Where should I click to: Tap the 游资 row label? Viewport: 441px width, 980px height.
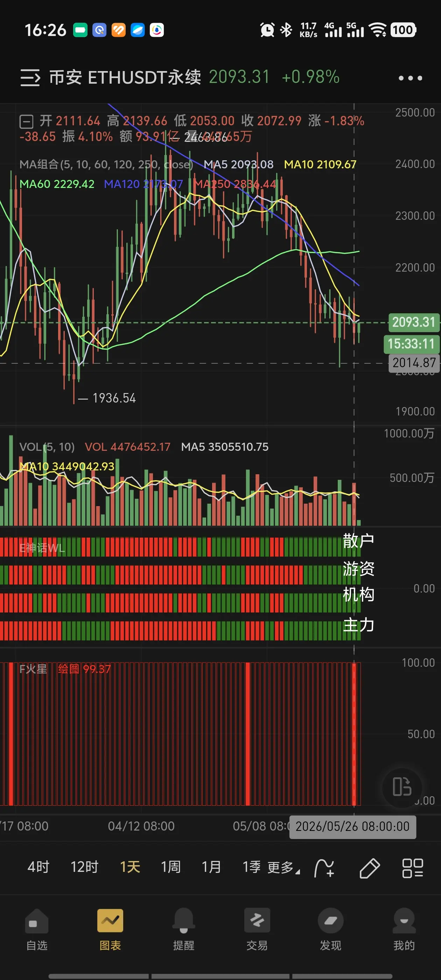[358, 569]
